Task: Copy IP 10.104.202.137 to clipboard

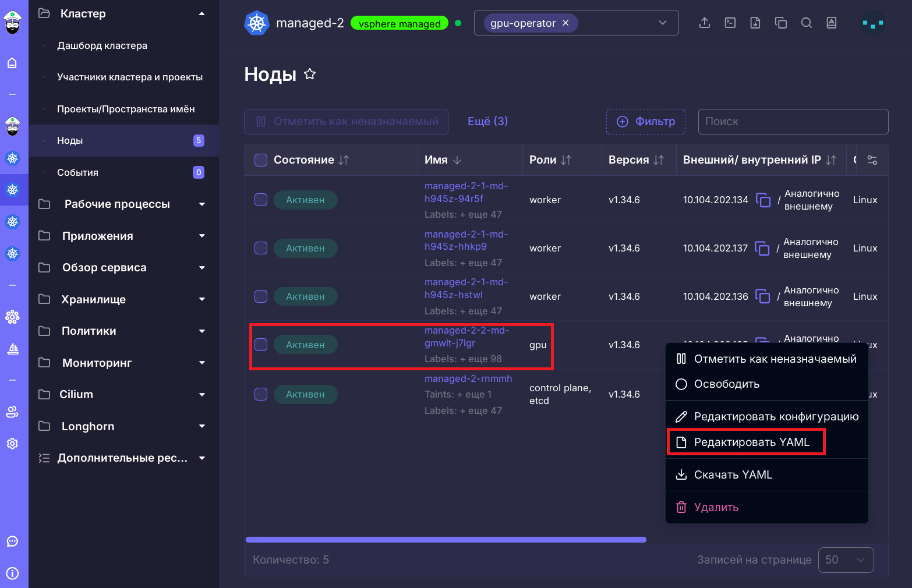Action: click(x=762, y=248)
